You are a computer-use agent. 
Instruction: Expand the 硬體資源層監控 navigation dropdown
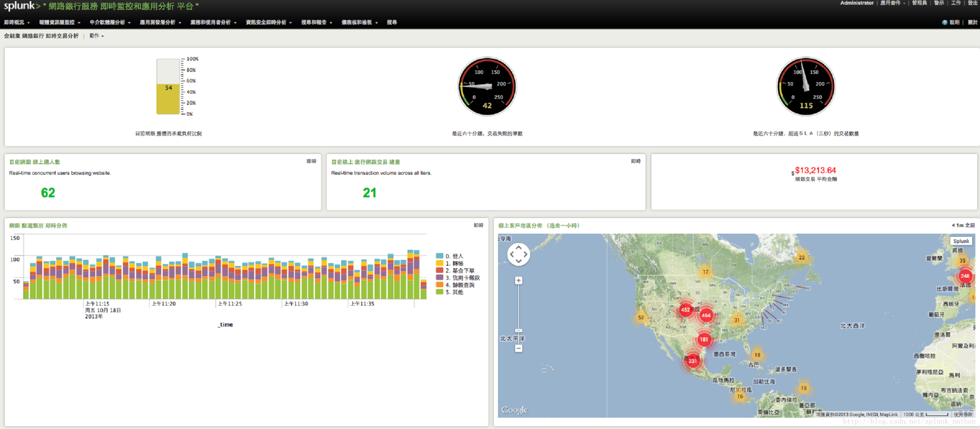59,22
